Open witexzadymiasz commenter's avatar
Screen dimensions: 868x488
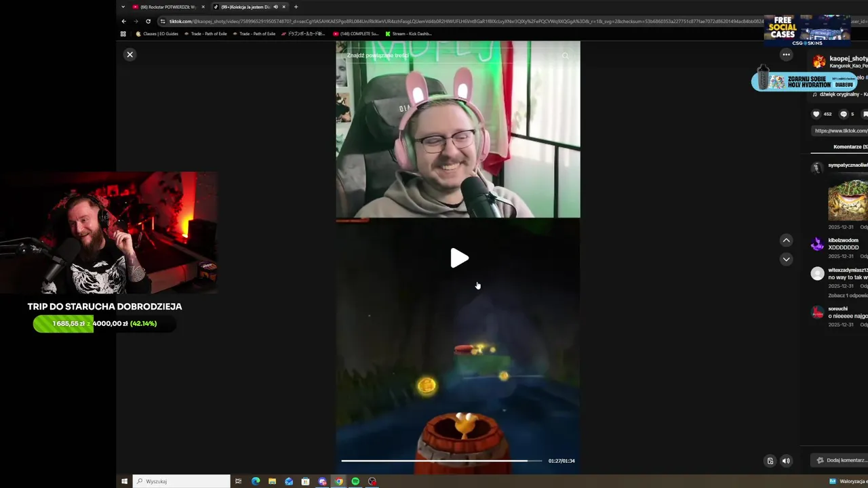pyautogui.click(x=818, y=274)
